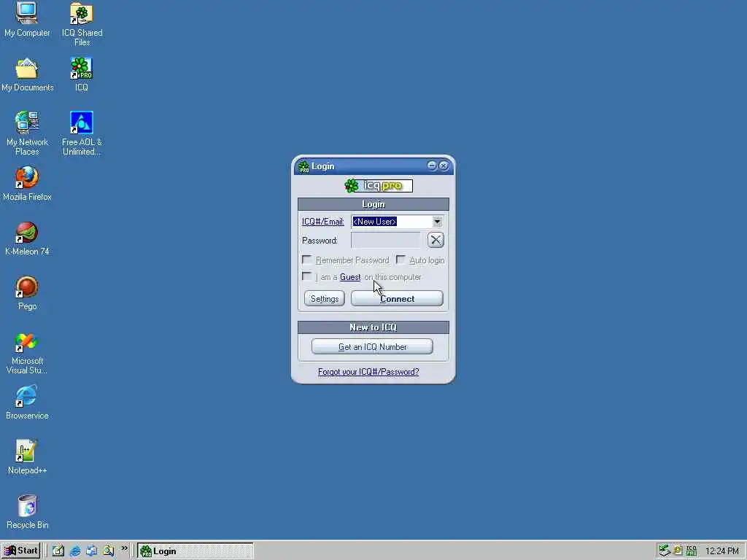Open Forgot your ICQ#/Password link
Image resolution: width=747 pixels, height=560 pixels.
(368, 371)
